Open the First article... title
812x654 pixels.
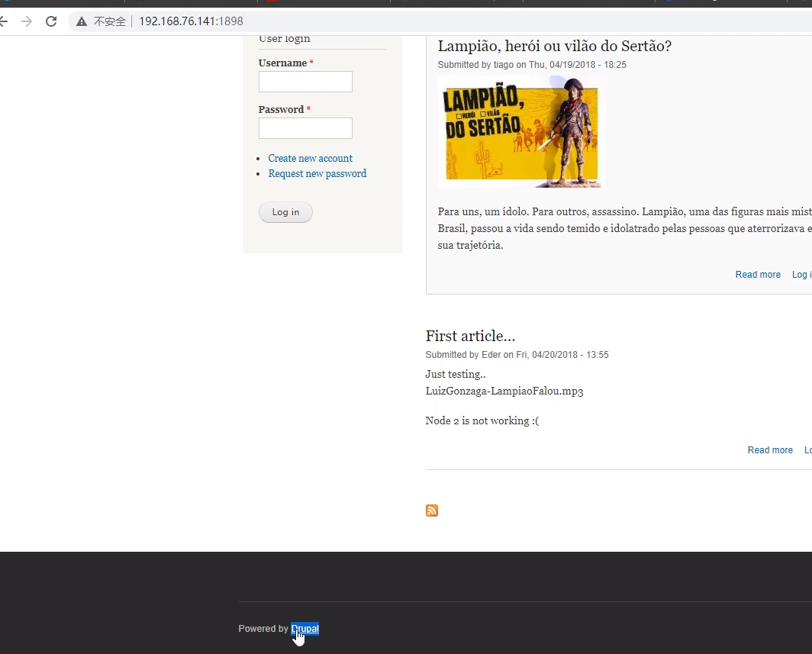click(x=470, y=336)
